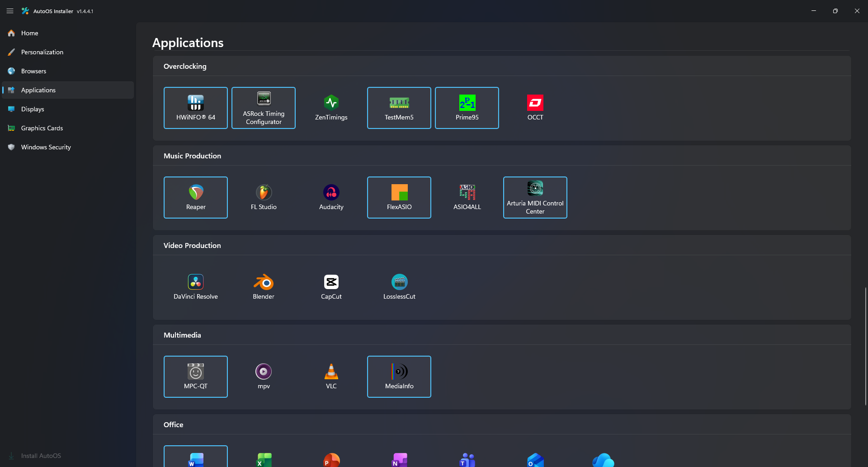Screen dimensions: 868x467
Task: Select the ZenTimings application
Action: [331, 108]
